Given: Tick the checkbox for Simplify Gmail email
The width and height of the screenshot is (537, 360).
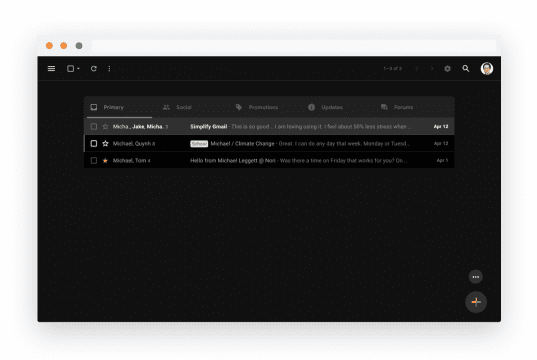Looking at the screenshot, I should 93,126.
